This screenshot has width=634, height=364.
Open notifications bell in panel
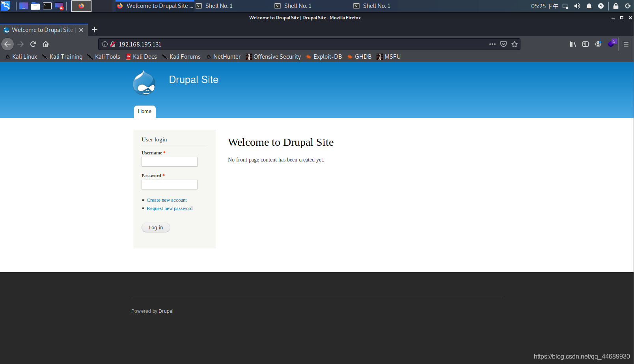pyautogui.click(x=589, y=6)
